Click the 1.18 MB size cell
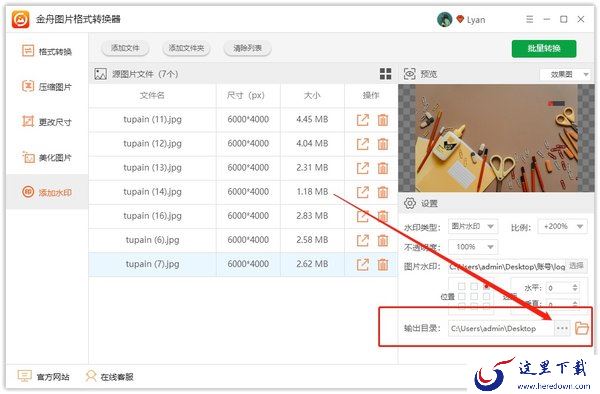This screenshot has width=600, height=394. coord(312,192)
